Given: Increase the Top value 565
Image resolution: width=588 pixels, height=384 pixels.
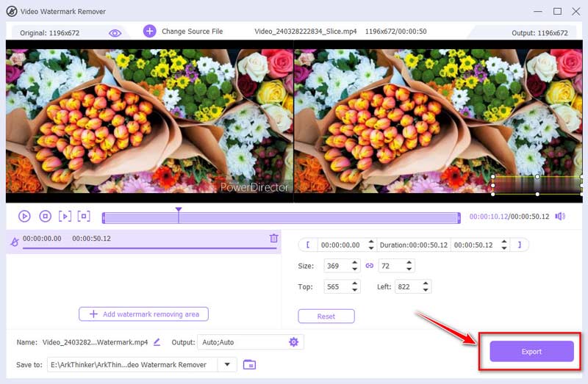Looking at the screenshot, I should [x=354, y=283].
